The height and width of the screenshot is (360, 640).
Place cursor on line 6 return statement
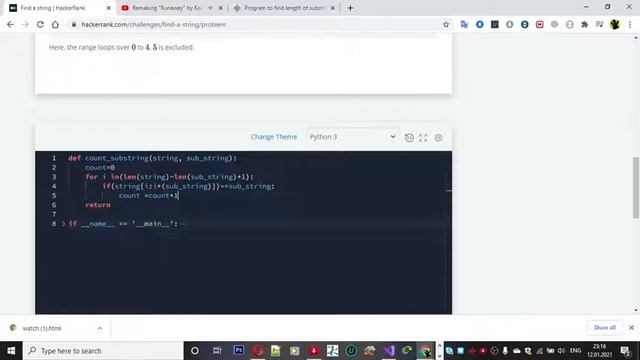click(98, 205)
